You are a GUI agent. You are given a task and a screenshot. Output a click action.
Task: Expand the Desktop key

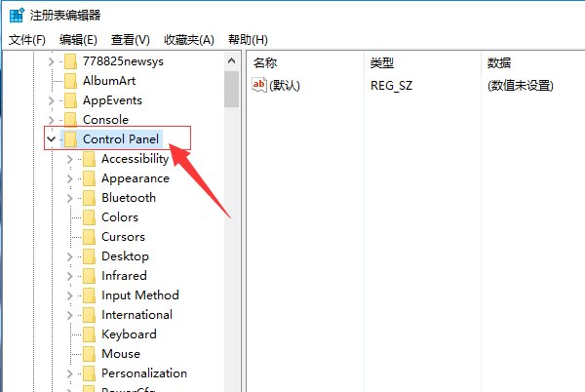[x=70, y=256]
